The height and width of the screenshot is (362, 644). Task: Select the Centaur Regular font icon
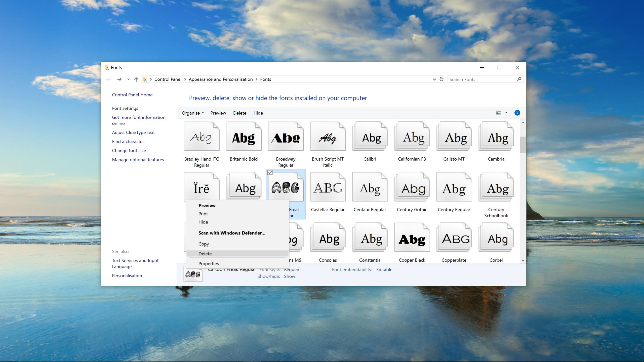click(x=370, y=187)
